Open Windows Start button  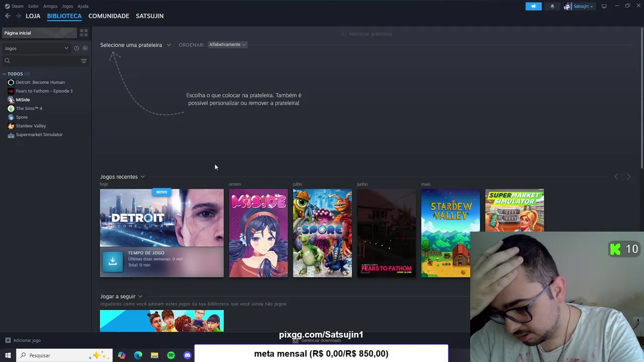8,355
